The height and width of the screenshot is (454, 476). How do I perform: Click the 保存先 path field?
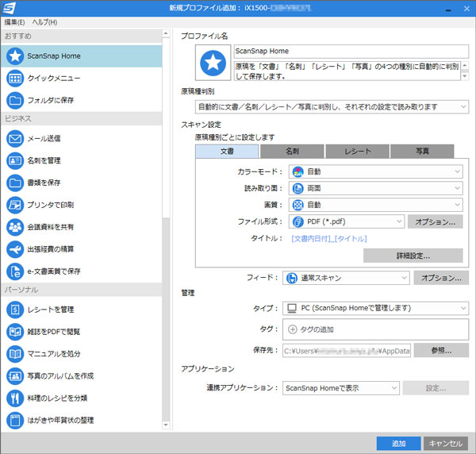347,351
